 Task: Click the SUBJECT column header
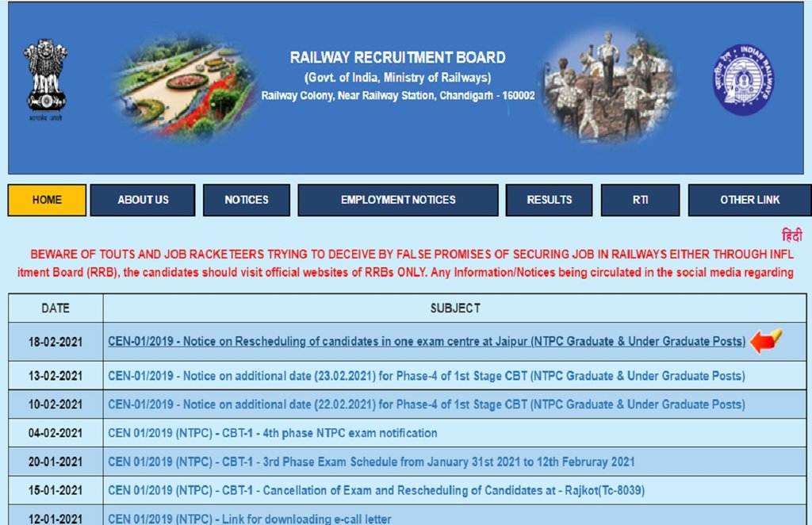coord(455,308)
